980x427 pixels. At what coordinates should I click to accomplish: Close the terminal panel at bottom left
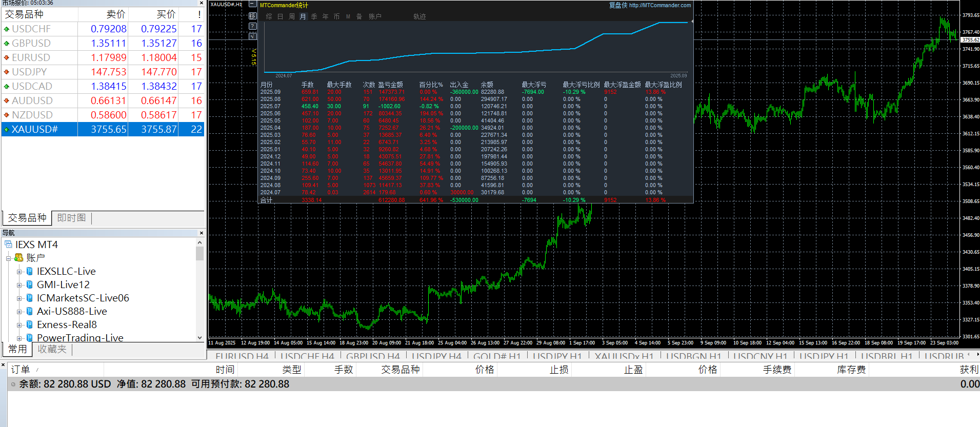[x=3, y=365]
